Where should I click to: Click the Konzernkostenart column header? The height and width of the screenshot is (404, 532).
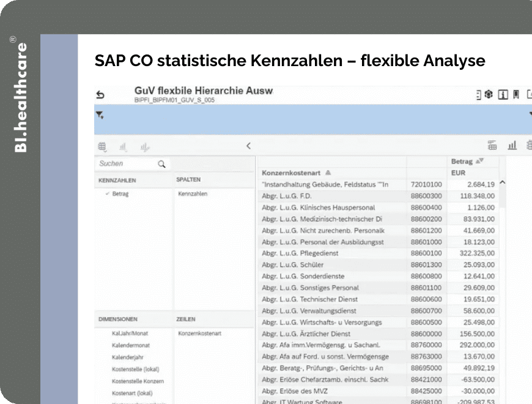291,173
